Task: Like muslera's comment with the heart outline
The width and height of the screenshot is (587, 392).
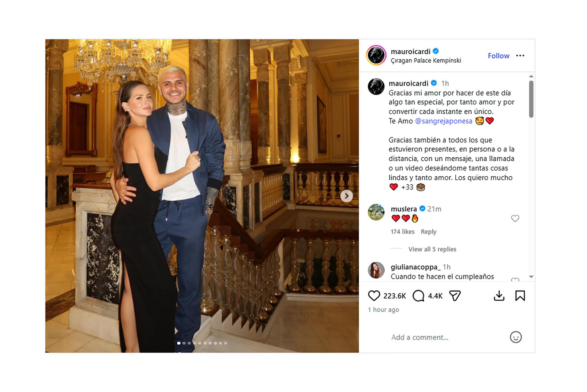Action: pos(515,218)
